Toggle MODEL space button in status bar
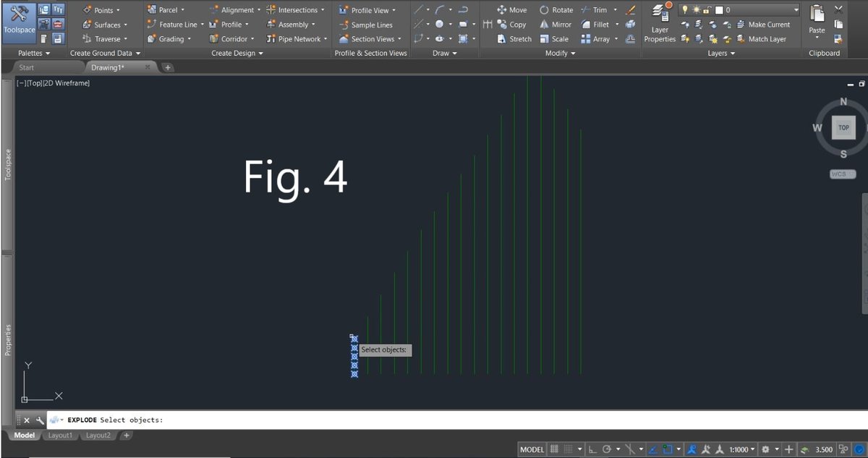Viewport: 868px width, 458px height. click(x=532, y=449)
